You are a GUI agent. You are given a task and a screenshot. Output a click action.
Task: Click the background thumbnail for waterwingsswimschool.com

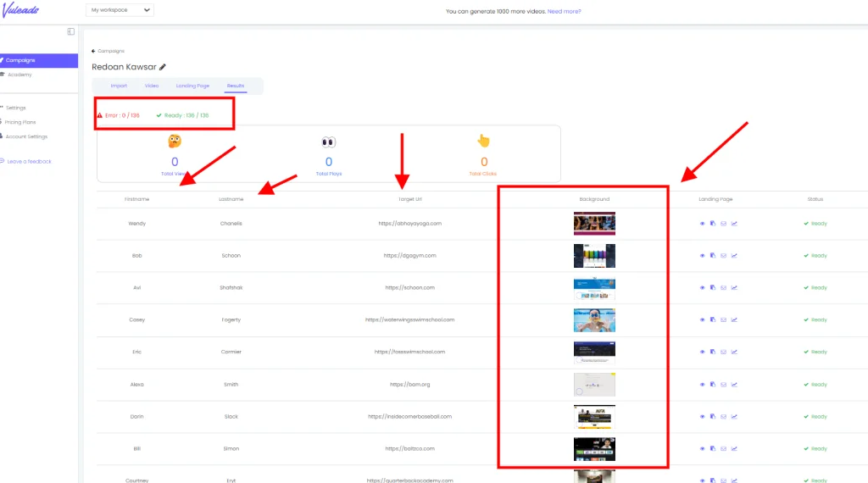point(593,319)
